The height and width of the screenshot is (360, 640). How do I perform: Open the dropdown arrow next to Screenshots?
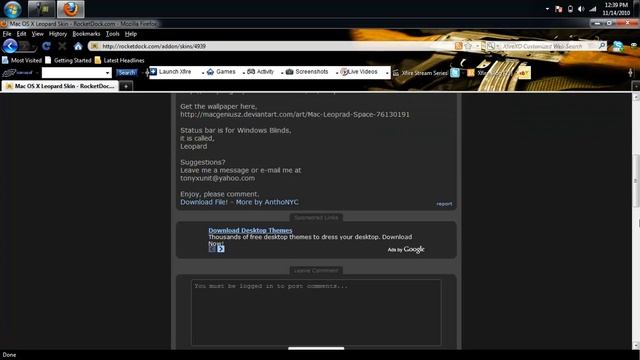(x=337, y=73)
